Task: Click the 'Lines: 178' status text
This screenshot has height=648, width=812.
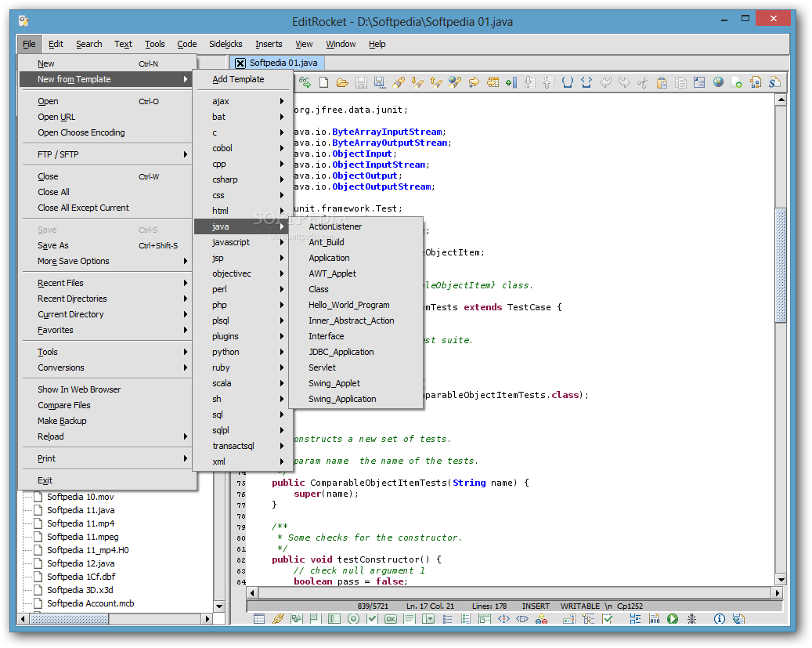Action: click(x=489, y=606)
